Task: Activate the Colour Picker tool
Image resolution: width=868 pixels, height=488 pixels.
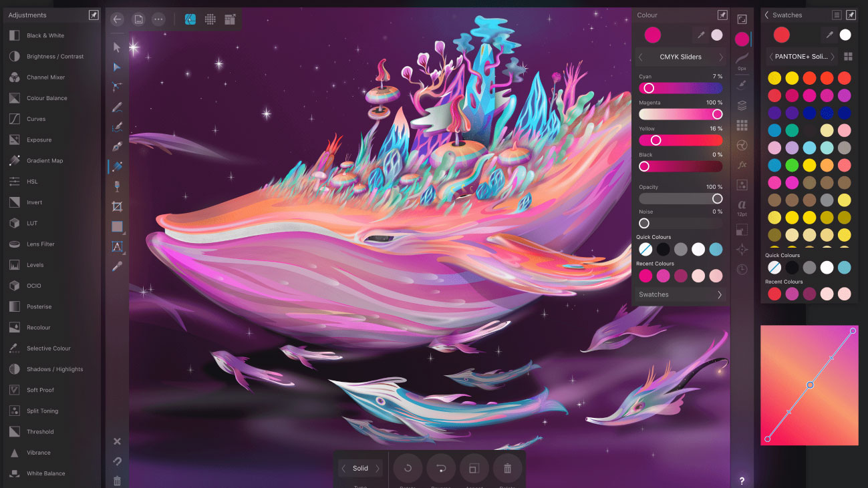Action: pyautogui.click(x=117, y=266)
